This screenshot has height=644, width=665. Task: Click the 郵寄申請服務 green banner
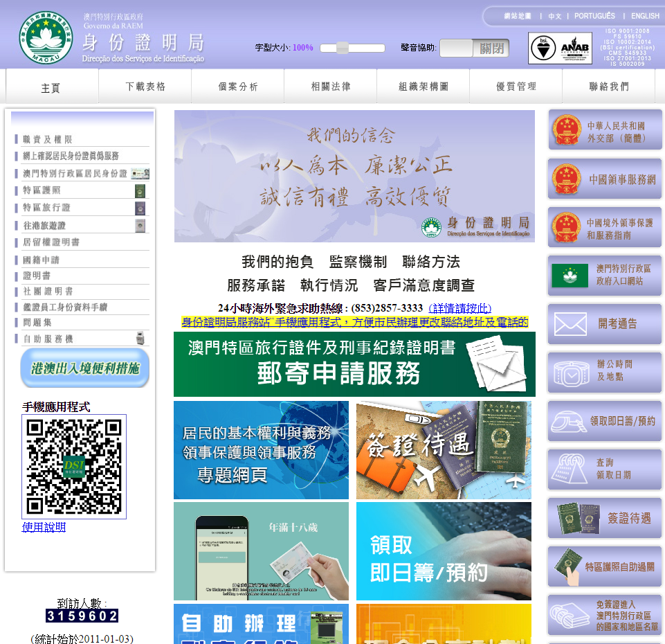click(x=354, y=364)
